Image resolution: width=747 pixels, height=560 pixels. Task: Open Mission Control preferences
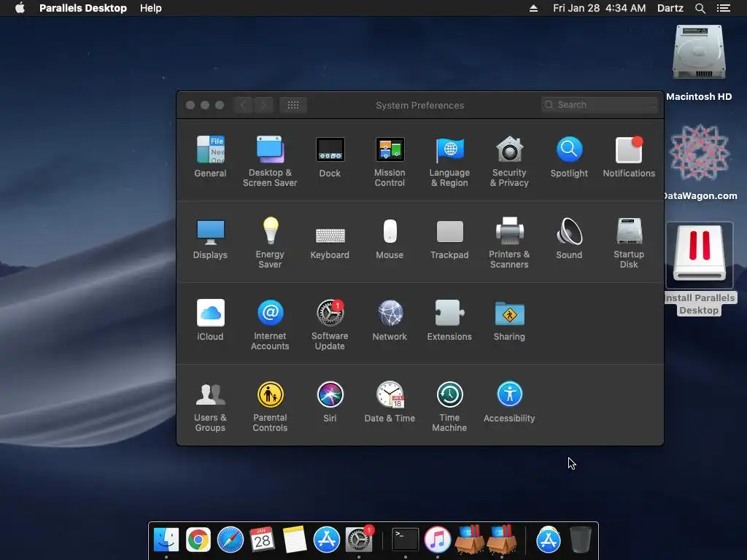click(x=390, y=161)
